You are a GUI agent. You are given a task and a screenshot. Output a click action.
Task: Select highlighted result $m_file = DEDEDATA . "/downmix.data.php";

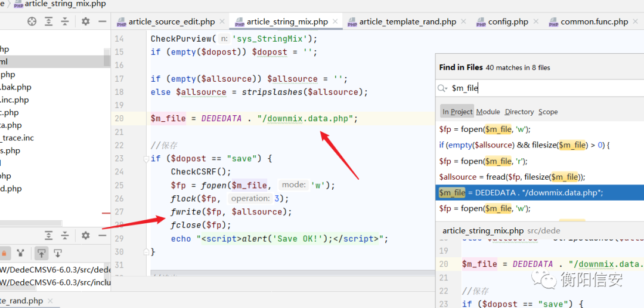(x=539, y=192)
